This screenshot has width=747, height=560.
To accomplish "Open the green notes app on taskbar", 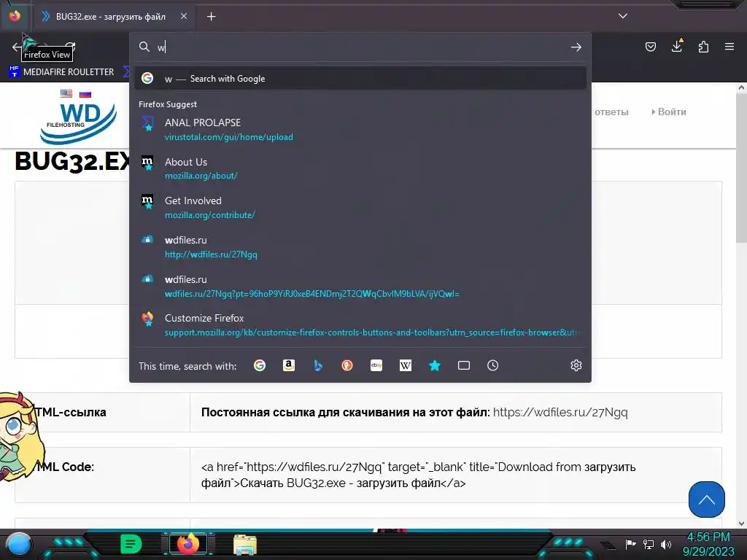I will tap(131, 544).
